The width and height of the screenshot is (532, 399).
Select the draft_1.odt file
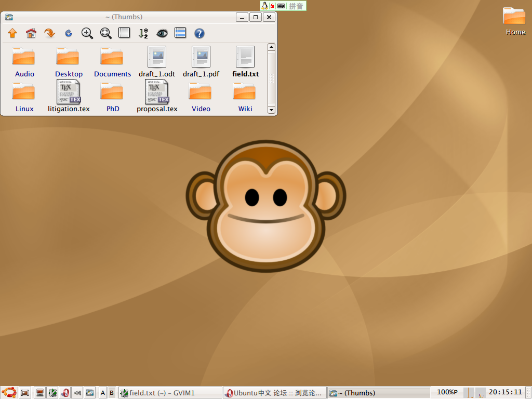click(157, 62)
